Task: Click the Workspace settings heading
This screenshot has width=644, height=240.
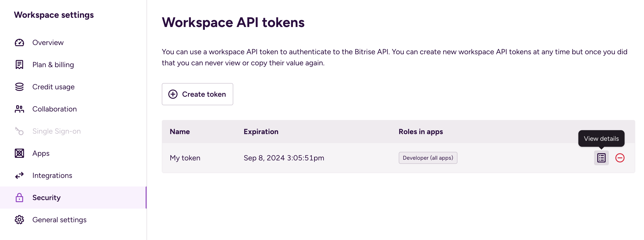Action: 54,15
